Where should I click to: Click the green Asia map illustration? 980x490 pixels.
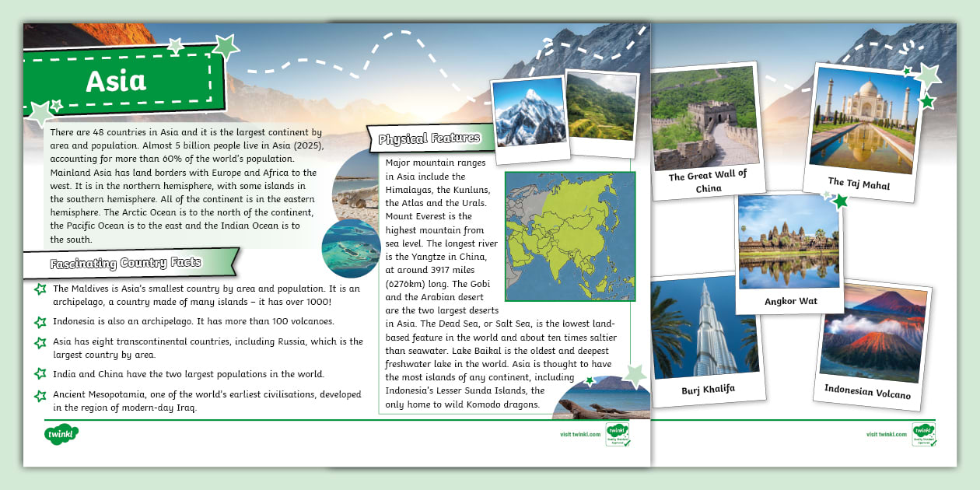pos(572,236)
